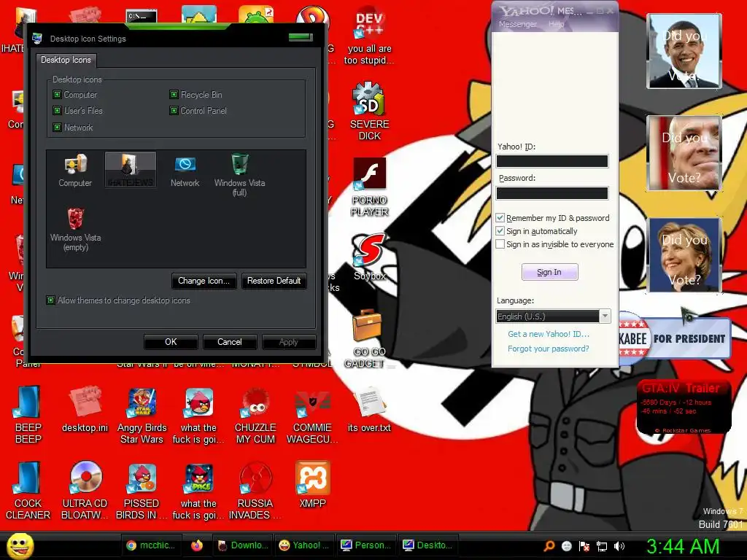Switch to the Downlo... taskbar window
The width and height of the screenshot is (747, 560).
(242, 545)
